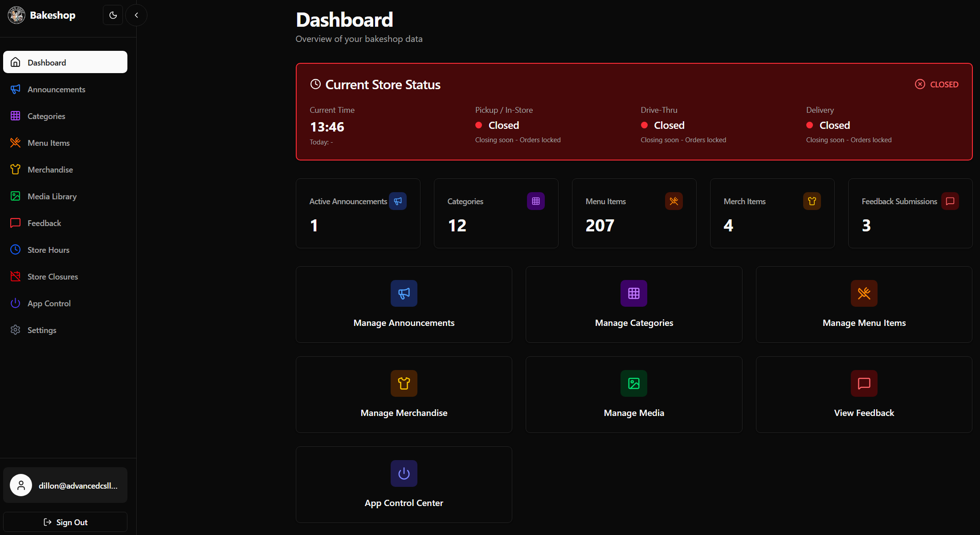Click the Manage Categories grid icon
The height and width of the screenshot is (535, 980).
point(634,293)
